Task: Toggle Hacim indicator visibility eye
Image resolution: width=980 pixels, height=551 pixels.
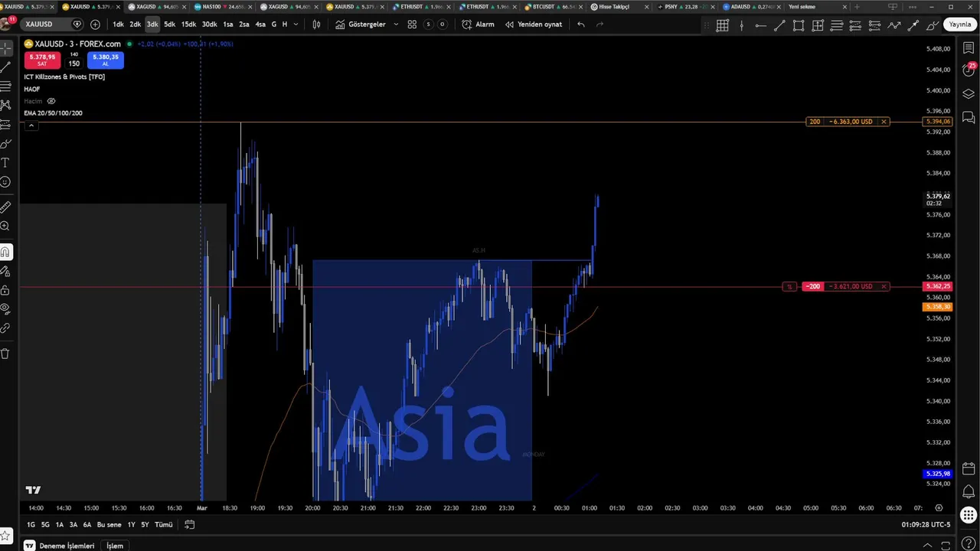Action: pos(51,101)
